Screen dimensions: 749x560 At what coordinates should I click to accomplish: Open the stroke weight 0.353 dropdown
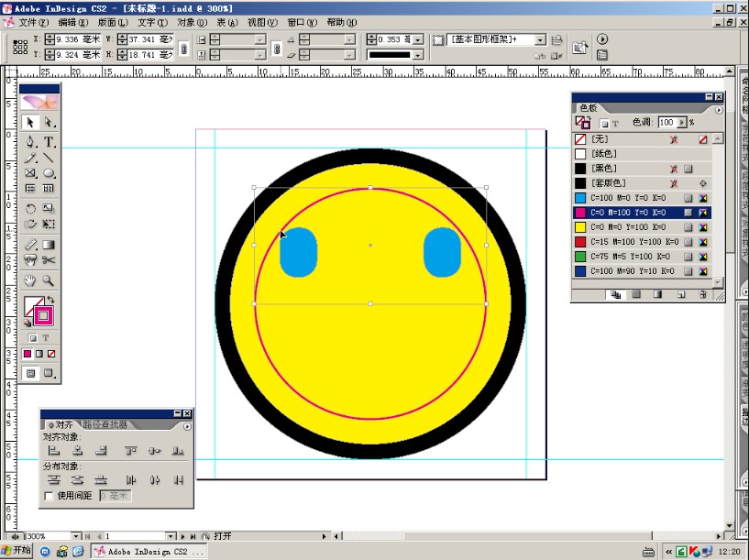418,40
